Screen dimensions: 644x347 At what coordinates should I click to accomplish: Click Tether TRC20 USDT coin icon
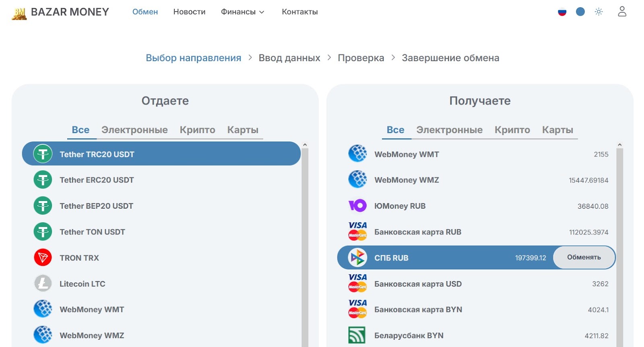(43, 154)
